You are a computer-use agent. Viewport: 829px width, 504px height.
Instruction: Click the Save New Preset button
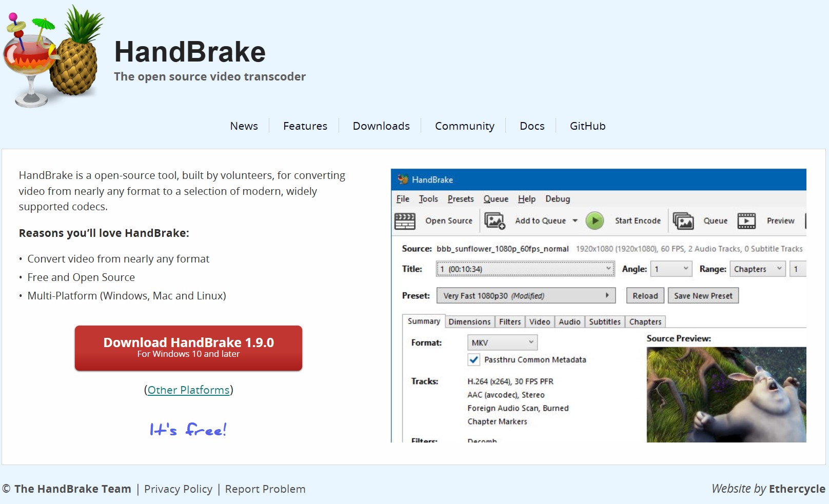coord(703,296)
